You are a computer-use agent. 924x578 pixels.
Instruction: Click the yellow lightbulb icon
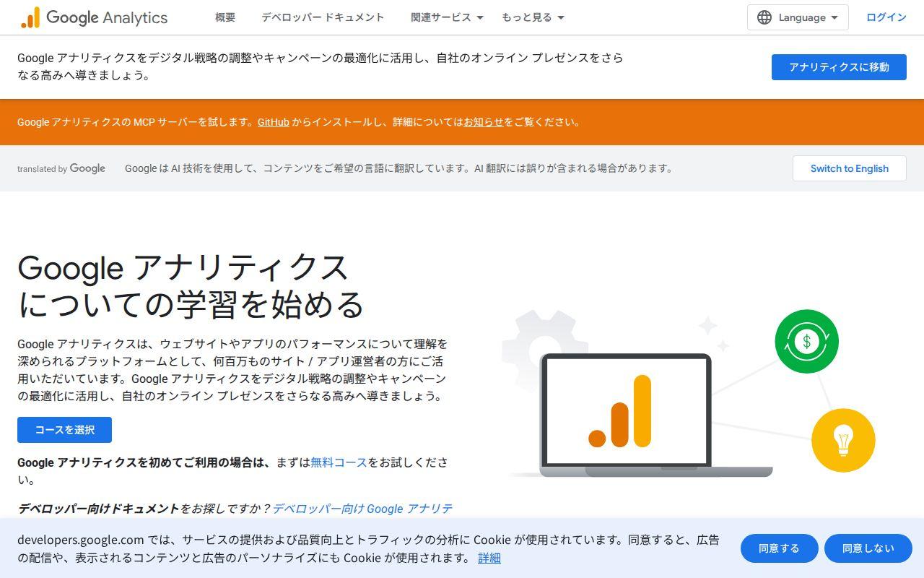point(843,440)
